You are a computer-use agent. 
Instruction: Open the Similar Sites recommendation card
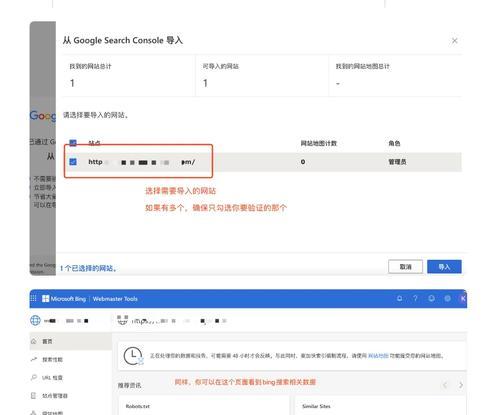pyautogui.click(x=381, y=406)
